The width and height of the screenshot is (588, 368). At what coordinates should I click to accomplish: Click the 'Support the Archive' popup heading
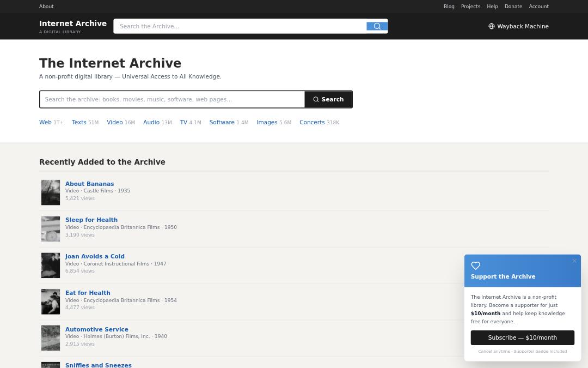[x=503, y=277]
